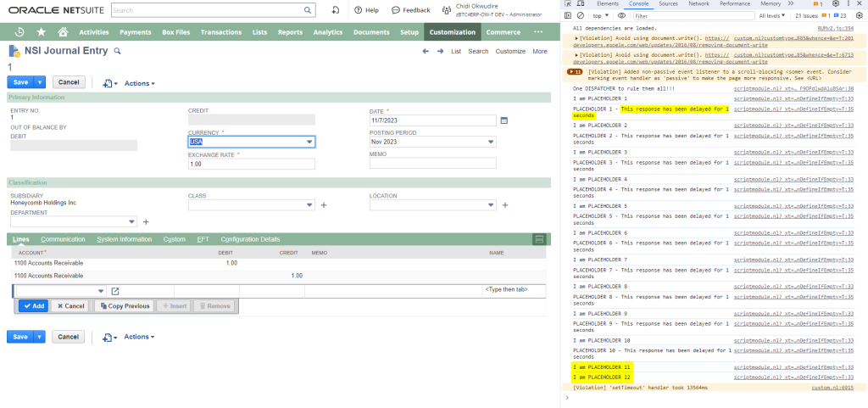Show more DevTools tabs with the chevron
Image resolution: width=868 pixels, height=408 pixels.
pyautogui.click(x=791, y=4)
